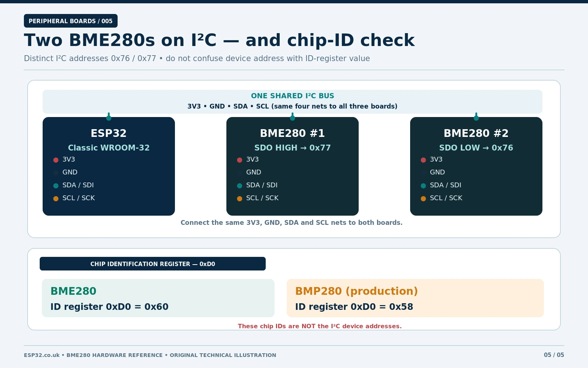Select the BME280 #2 card title
This screenshot has width=588, height=368.
pos(476,133)
